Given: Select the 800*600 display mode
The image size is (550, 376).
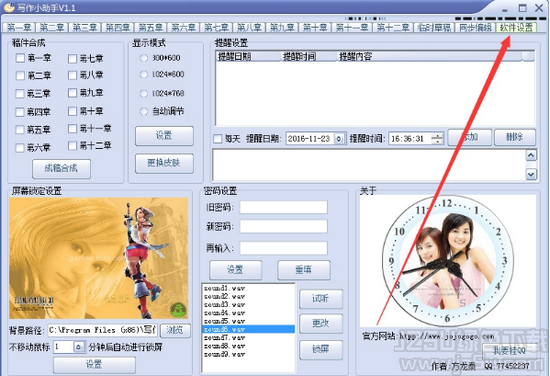Looking at the screenshot, I should [143, 58].
